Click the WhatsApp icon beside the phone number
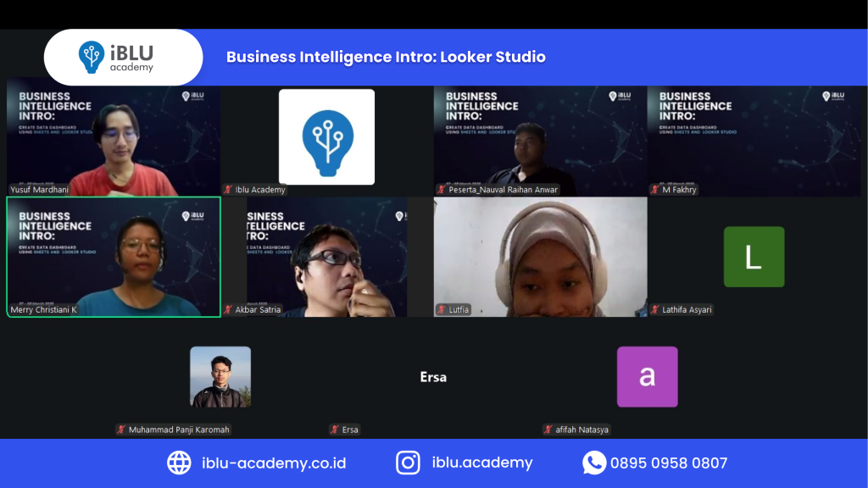This screenshot has height=488, width=868. pos(594,463)
